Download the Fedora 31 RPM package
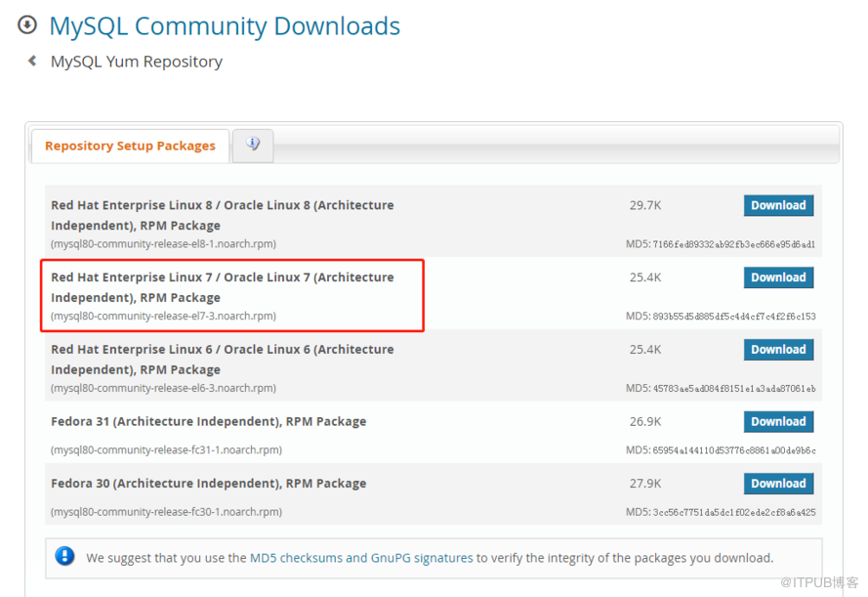This screenshot has height=597, width=868. [x=778, y=421]
